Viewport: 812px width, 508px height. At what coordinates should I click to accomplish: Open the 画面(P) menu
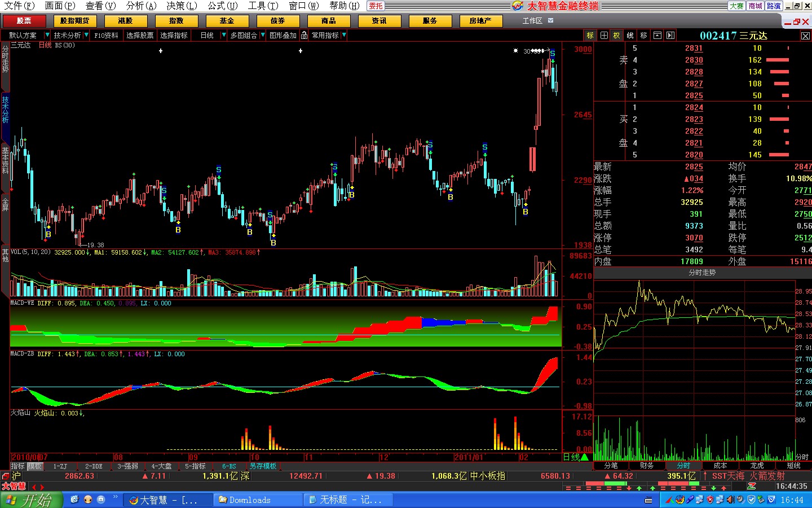click(60, 6)
